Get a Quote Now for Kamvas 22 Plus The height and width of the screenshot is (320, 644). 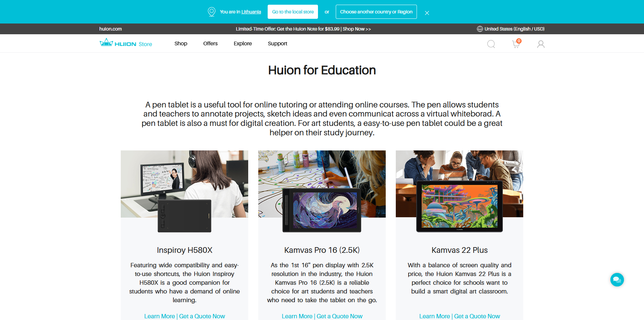[x=477, y=316]
